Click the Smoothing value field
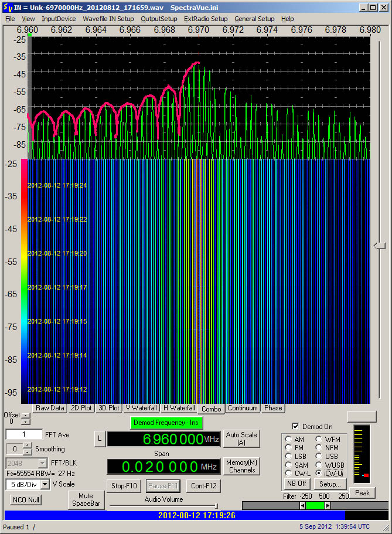This screenshot has height=534, width=392. [x=15, y=449]
